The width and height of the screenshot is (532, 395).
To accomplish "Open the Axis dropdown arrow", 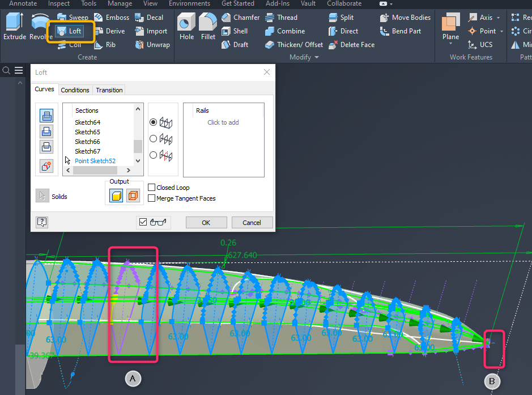I will click(x=498, y=17).
